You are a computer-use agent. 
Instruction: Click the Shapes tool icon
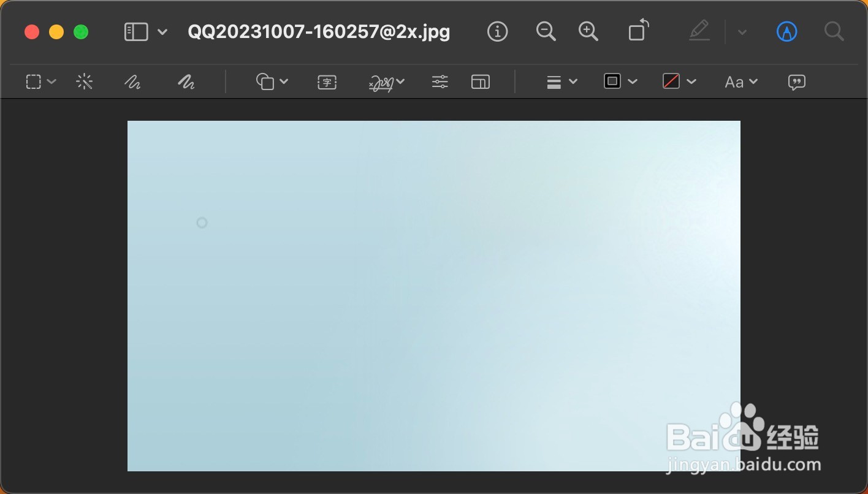[265, 82]
